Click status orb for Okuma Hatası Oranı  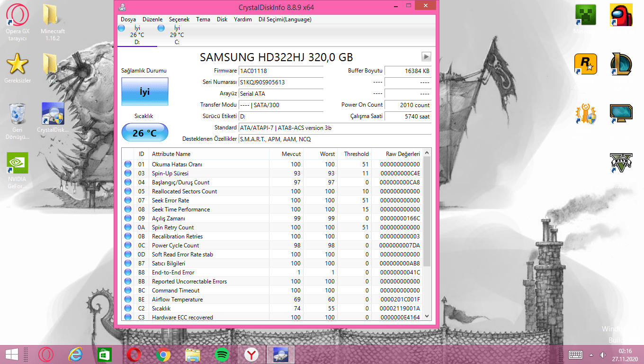click(x=128, y=164)
